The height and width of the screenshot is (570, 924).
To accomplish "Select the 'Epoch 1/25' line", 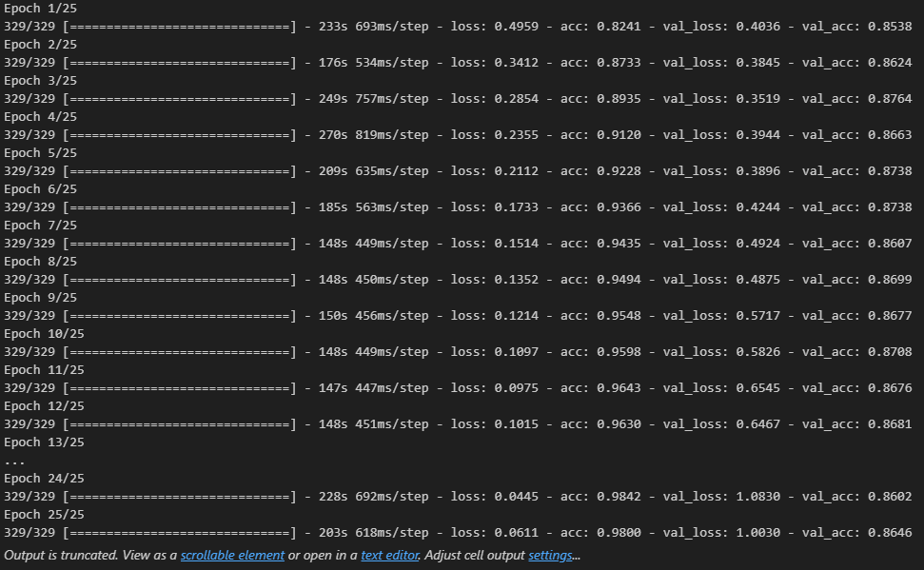I will tap(40, 9).
